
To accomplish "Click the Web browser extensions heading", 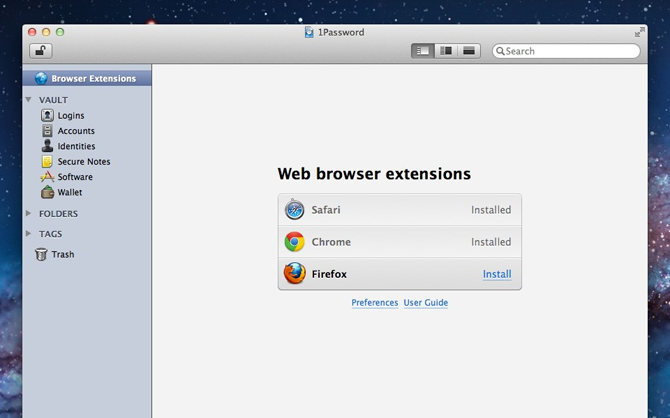I will (374, 174).
